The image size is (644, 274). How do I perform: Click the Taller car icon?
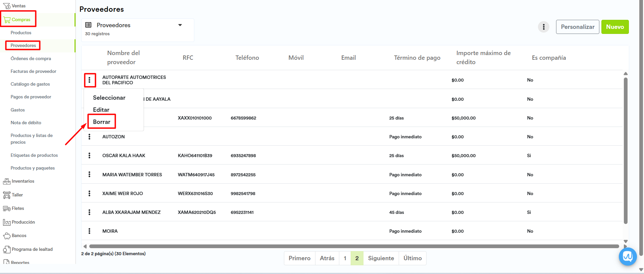[x=6, y=195]
